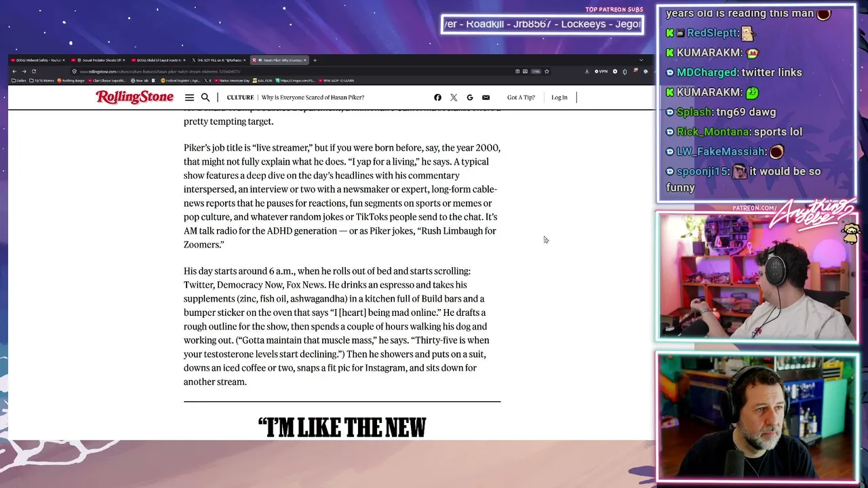Open the Rolling Stone hamburger menu
The height and width of the screenshot is (488, 868).
(x=189, y=98)
